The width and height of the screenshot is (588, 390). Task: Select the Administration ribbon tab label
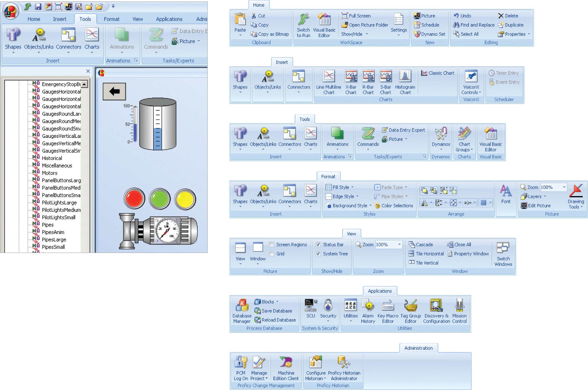point(418,348)
